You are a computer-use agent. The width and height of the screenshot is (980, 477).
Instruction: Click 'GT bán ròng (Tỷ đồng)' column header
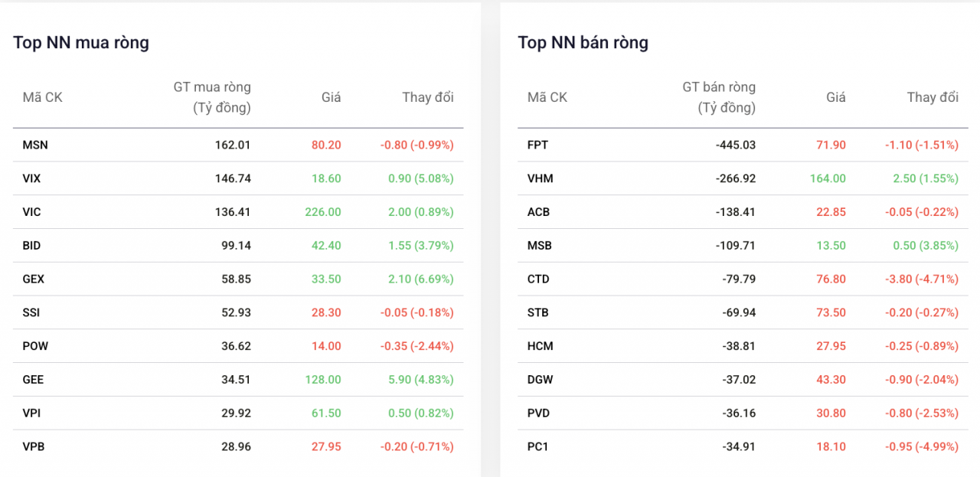(719, 97)
